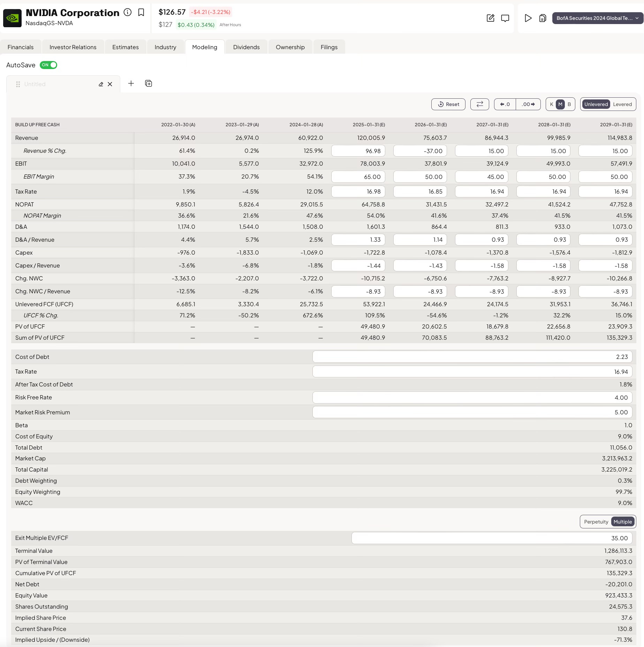Select Levered cash flow mode
Viewport: 644px width, 647px height.
coord(622,104)
